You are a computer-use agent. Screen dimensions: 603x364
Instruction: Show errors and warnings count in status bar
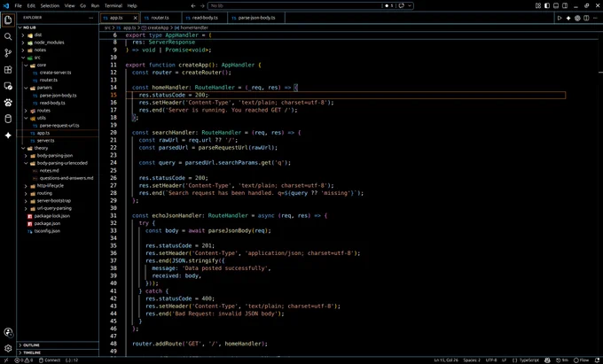(x=23, y=360)
